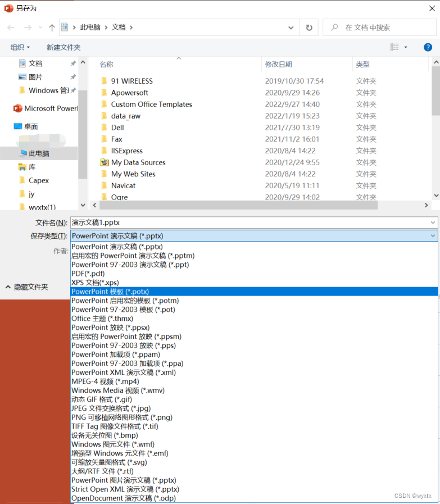This screenshot has width=440, height=504.
Task: Select Microsoft PowerPoint in navigation pane
Action: [x=46, y=108]
